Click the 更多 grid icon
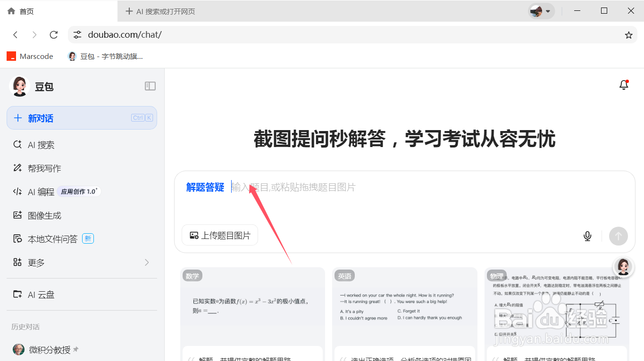The height and width of the screenshot is (361, 644). click(17, 262)
